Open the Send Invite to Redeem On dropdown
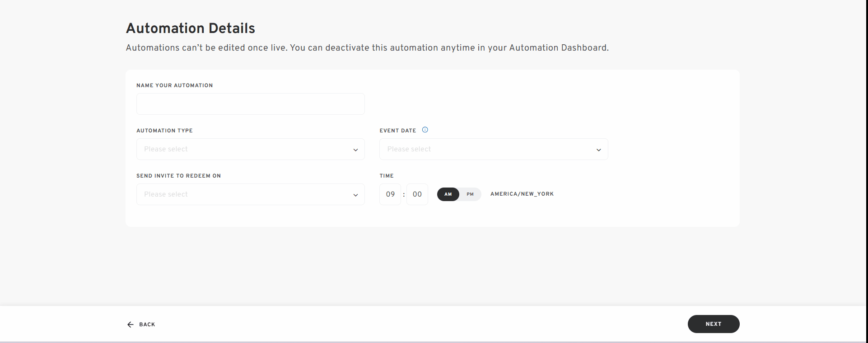The width and height of the screenshot is (868, 343). 250,194
